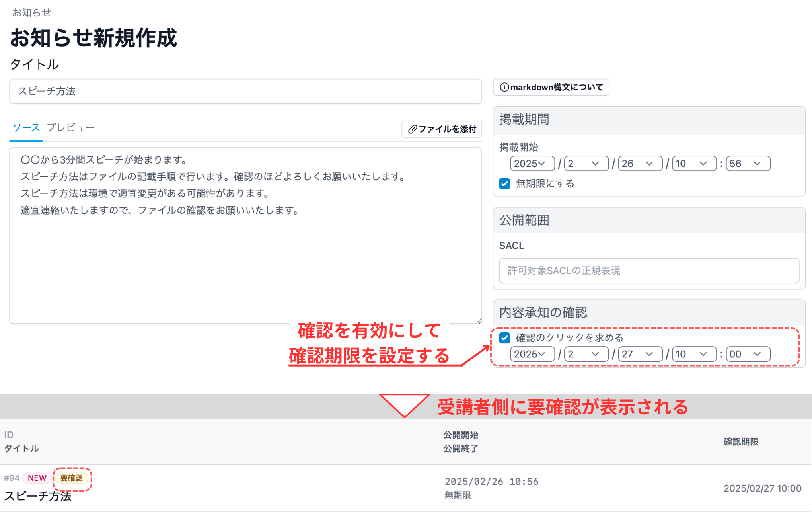812x513 pixels.
Task: Open the 掲載開始 day dropdown showing 26
Action: pos(639,163)
